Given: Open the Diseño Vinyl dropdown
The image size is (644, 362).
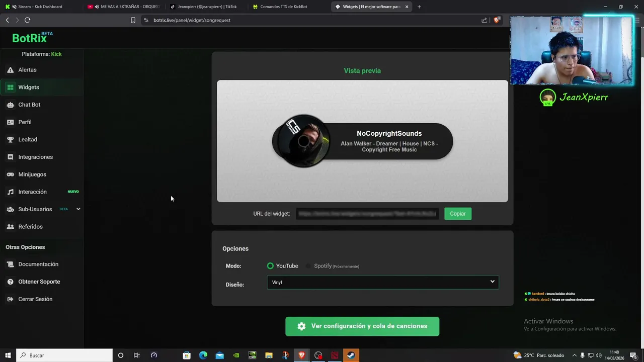Looking at the screenshot, I should click(383, 282).
